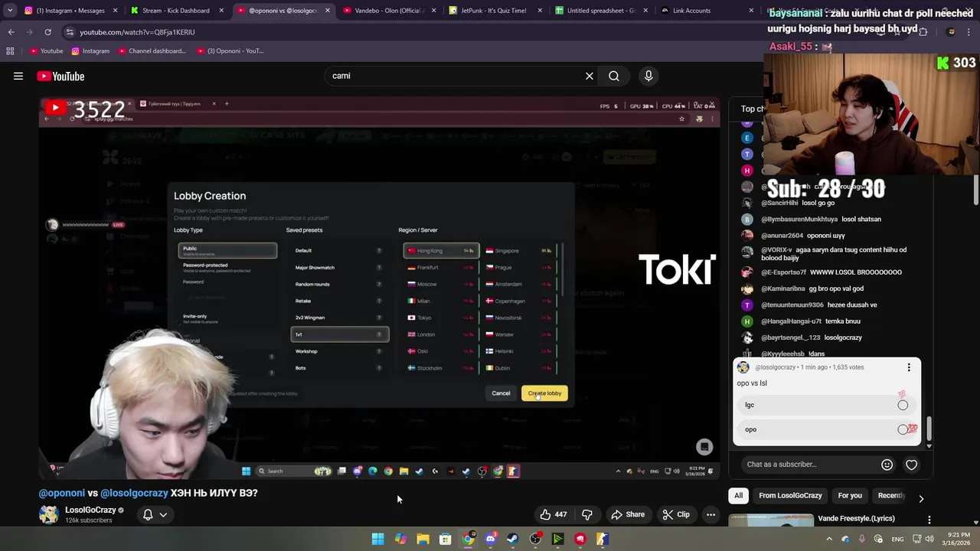Vote for 'opo' in the poll
Screen dimensions: 980x551
click(x=827, y=429)
